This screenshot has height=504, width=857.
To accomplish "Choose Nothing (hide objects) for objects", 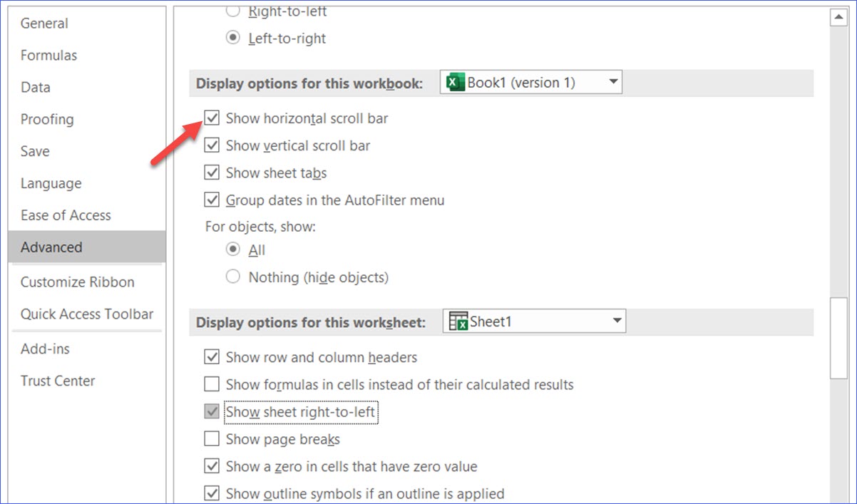I will pos(232,277).
